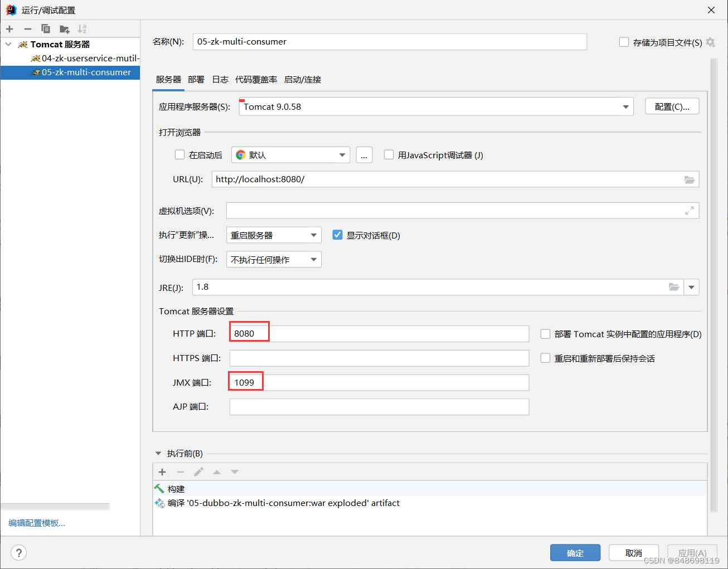This screenshot has height=569, width=728.
Task: Edit the selected before-launch task
Action: [x=198, y=472]
